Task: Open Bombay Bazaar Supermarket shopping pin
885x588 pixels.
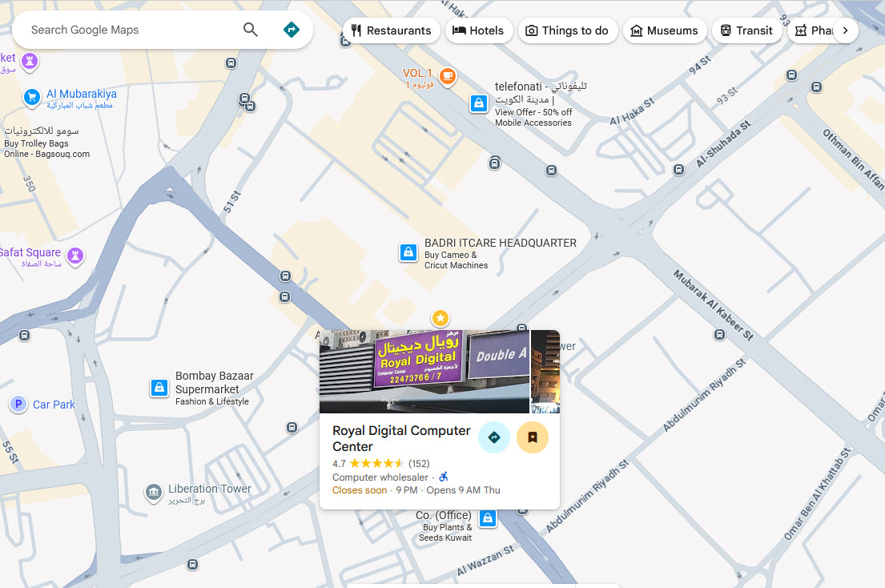Action: 159,388
